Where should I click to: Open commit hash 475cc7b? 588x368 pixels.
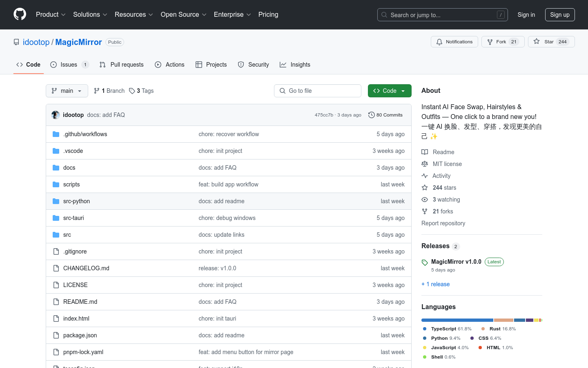click(x=324, y=115)
